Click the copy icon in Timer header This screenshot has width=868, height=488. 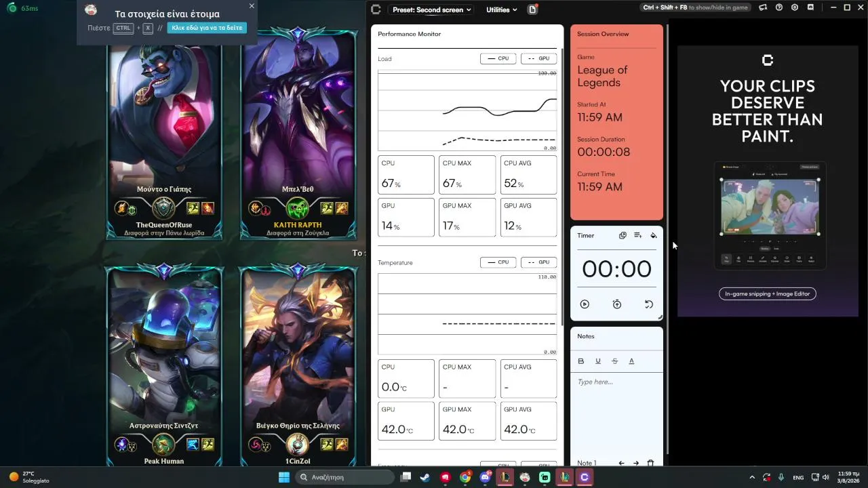[623, 235]
